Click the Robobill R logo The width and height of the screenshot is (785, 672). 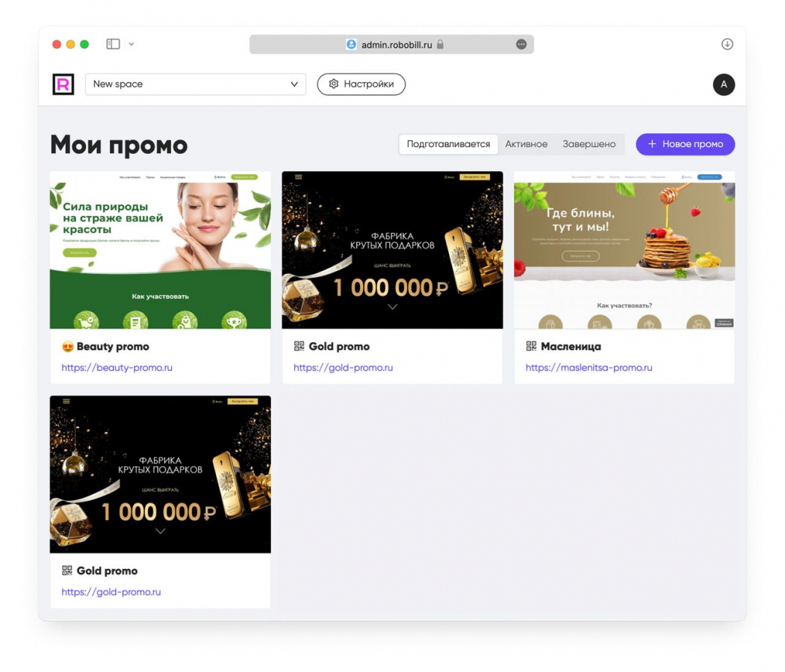click(63, 84)
